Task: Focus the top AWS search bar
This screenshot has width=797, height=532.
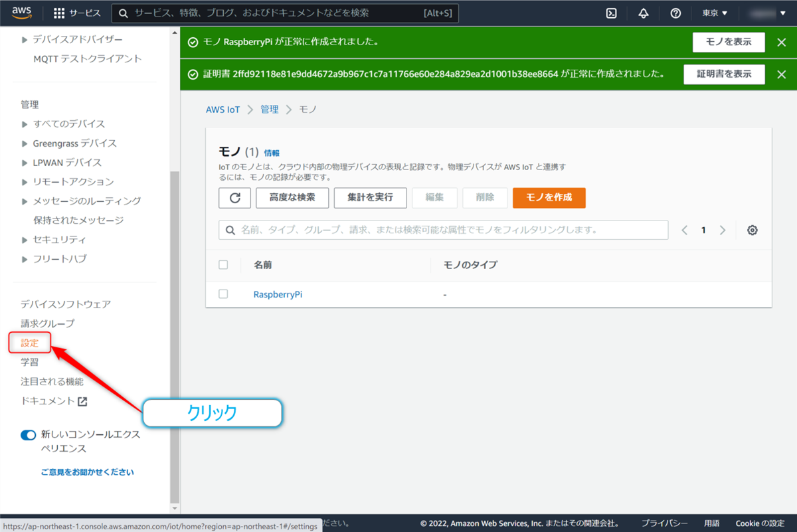Action: [285, 13]
